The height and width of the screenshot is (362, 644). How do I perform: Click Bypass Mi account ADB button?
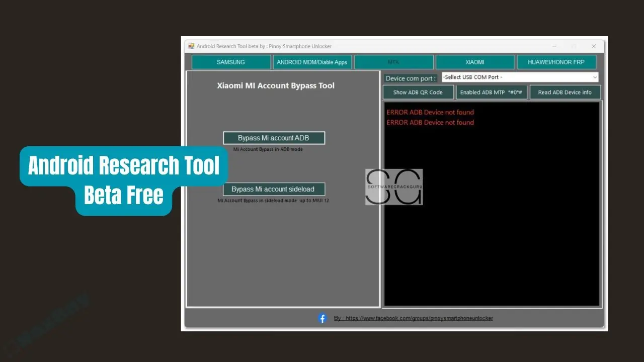pos(274,138)
